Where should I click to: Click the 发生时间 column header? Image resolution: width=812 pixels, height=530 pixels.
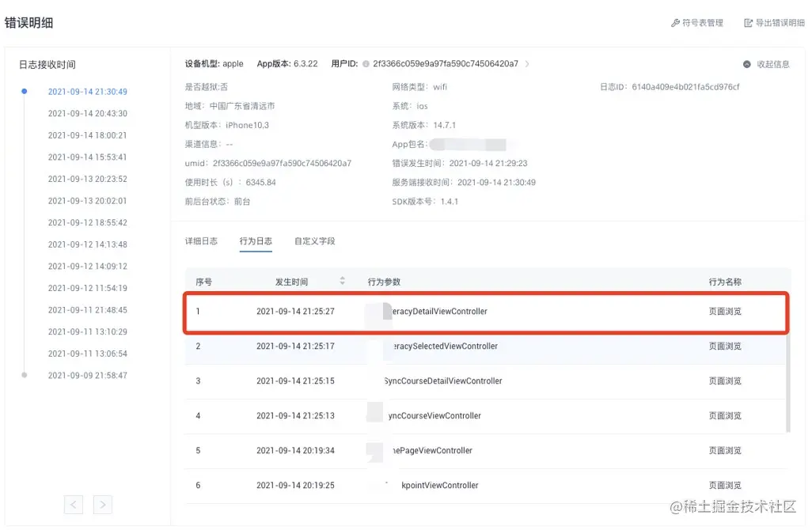coord(291,282)
